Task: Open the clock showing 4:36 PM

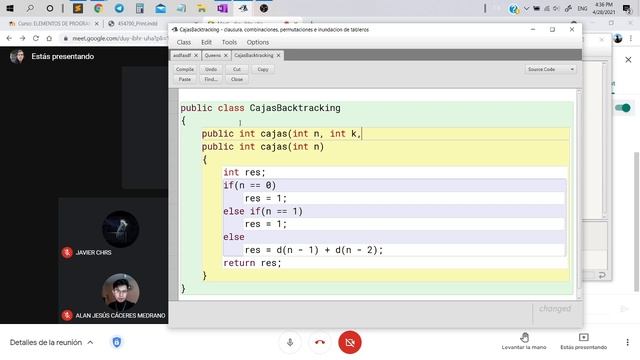Action: pyautogui.click(x=604, y=8)
